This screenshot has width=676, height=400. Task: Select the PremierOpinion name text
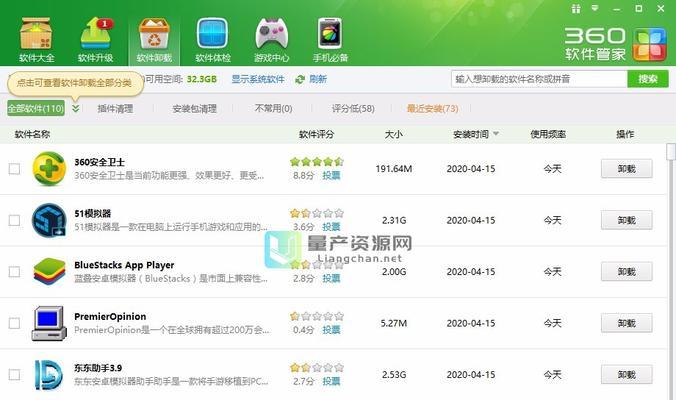pyautogui.click(x=110, y=317)
